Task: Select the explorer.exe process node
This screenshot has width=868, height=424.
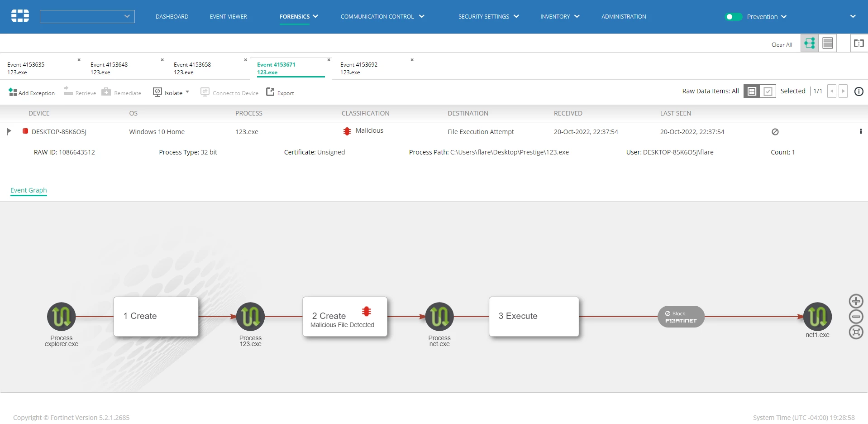Action: click(62, 317)
